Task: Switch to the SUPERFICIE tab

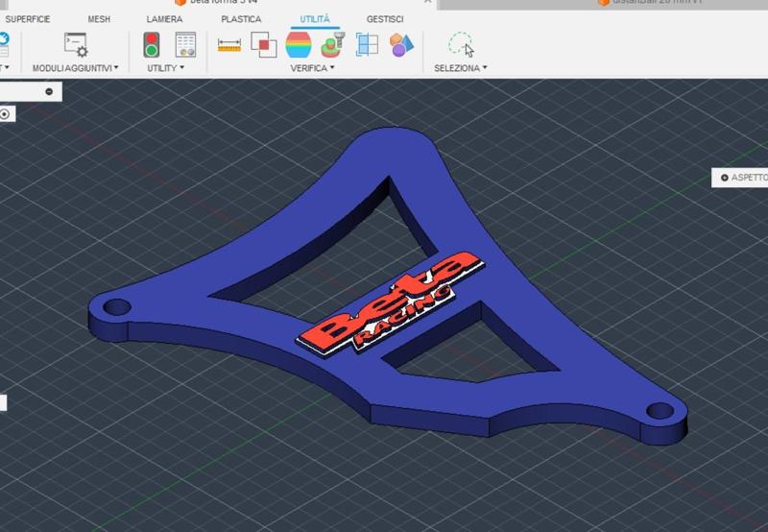Action: tap(28, 19)
